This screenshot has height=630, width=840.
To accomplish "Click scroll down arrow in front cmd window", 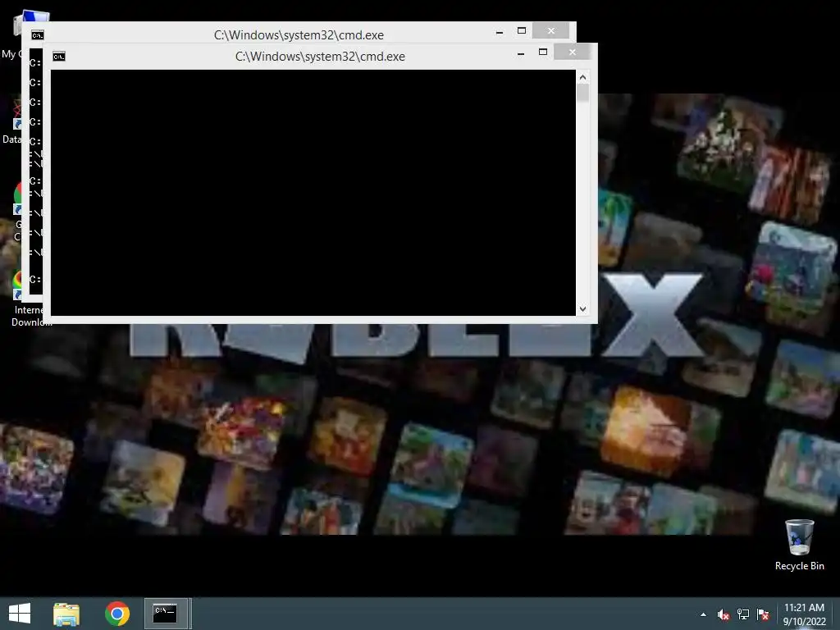I will point(583,309).
